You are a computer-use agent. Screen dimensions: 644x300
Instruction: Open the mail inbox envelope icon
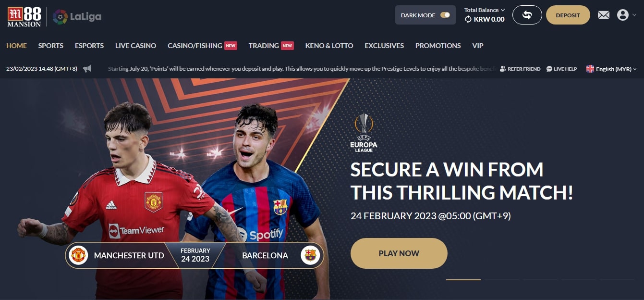pyautogui.click(x=603, y=15)
